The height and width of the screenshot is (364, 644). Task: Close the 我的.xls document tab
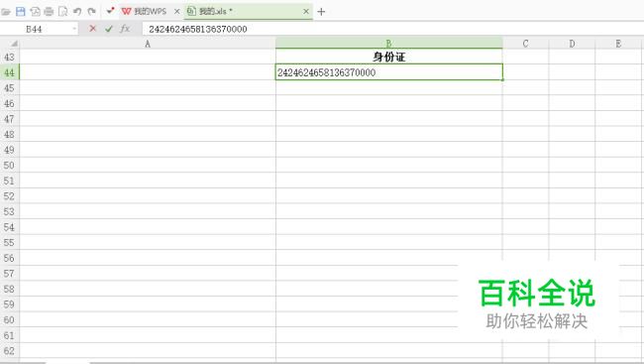click(306, 12)
